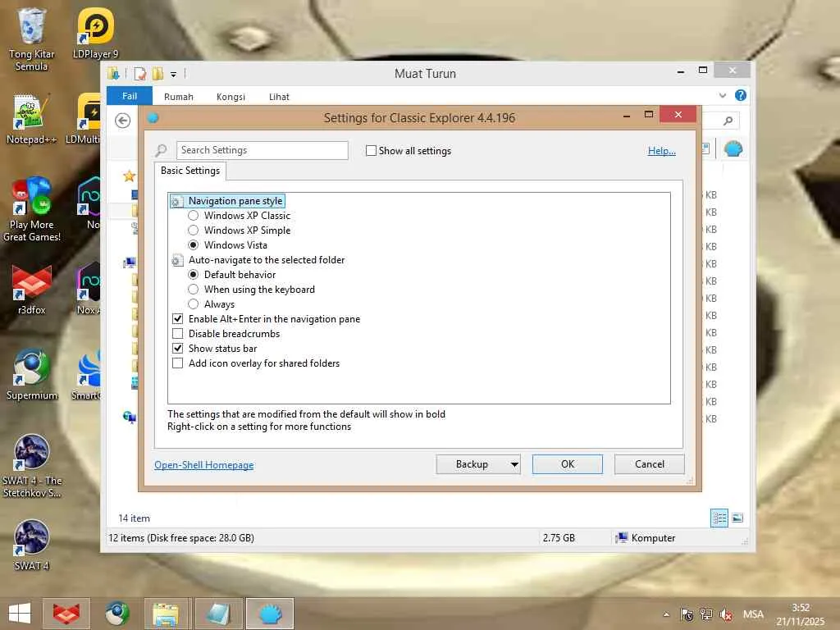This screenshot has height=630, width=840.
Task: Click the properties quick access toolbar icon
Action: pos(139,73)
